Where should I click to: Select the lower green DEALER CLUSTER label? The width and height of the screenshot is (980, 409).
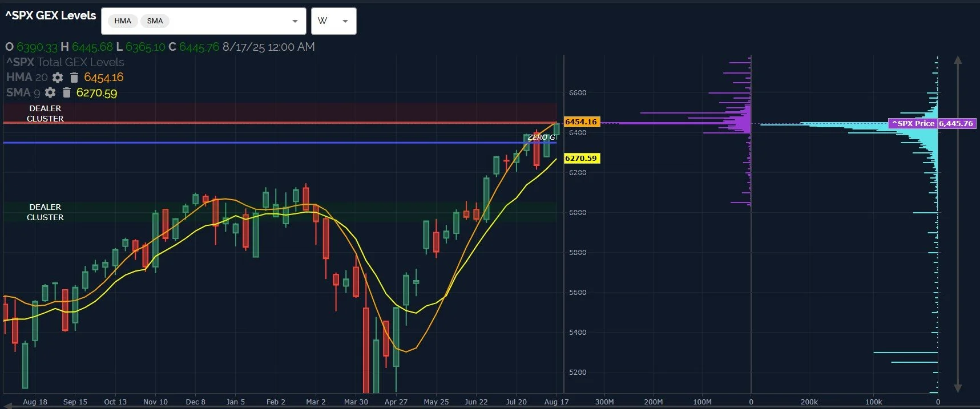click(x=45, y=212)
